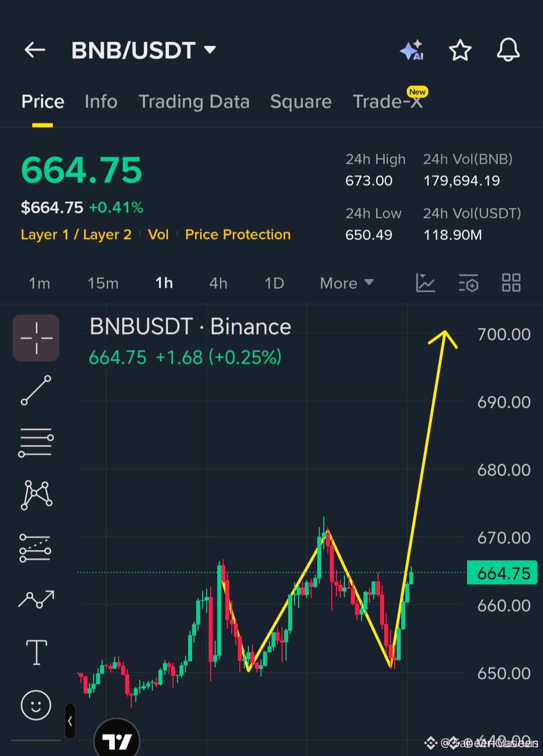Open the Price Protection link

click(238, 235)
